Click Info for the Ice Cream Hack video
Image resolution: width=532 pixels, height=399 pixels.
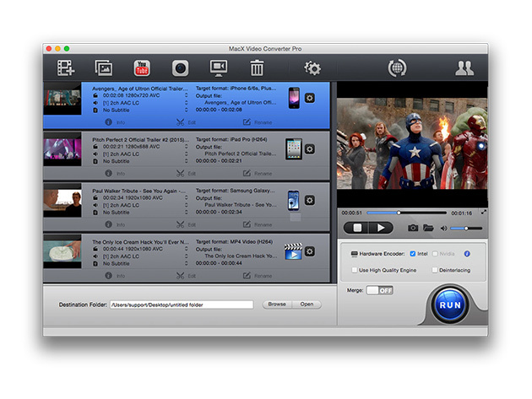pos(115,276)
